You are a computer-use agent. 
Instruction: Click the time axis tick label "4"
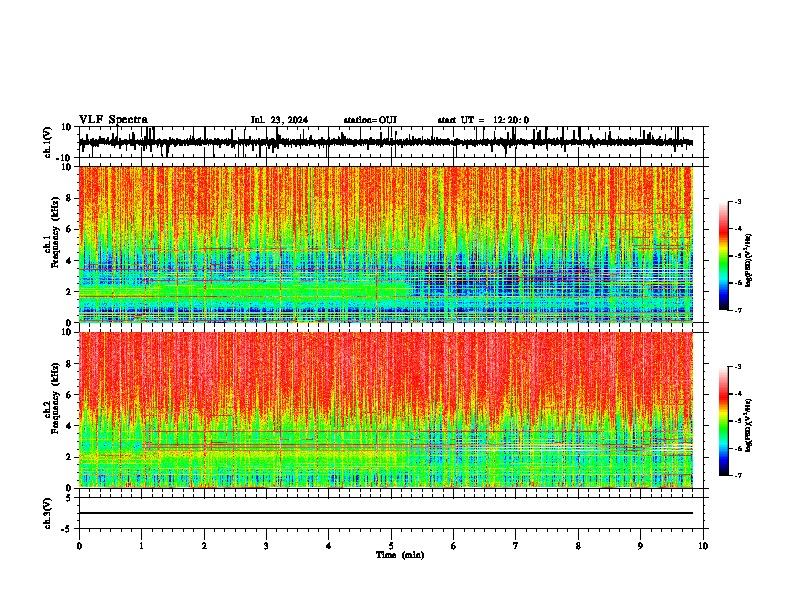329,546
